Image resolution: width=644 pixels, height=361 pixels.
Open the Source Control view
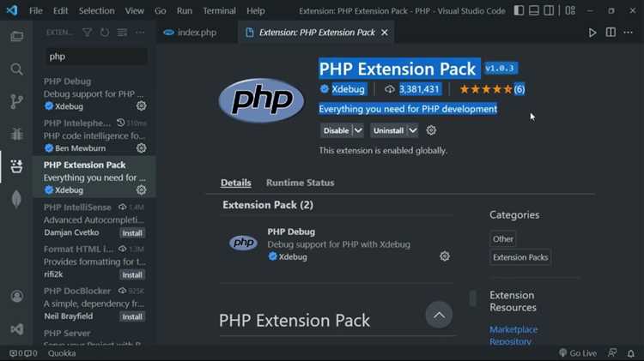(17, 101)
